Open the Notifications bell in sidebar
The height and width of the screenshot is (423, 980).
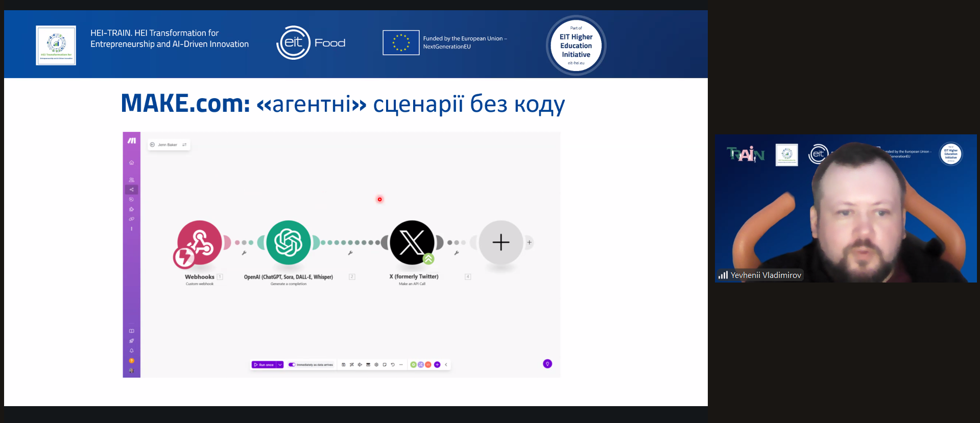[x=132, y=350]
